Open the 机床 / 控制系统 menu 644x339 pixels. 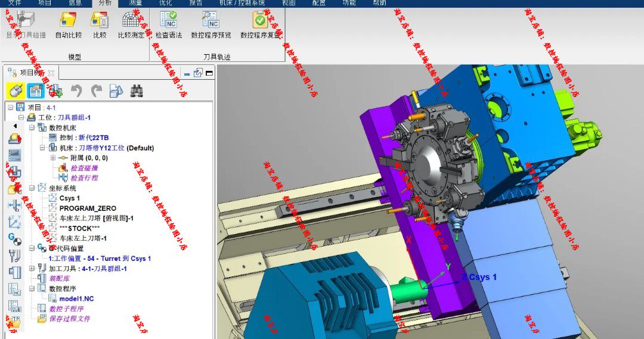242,3
